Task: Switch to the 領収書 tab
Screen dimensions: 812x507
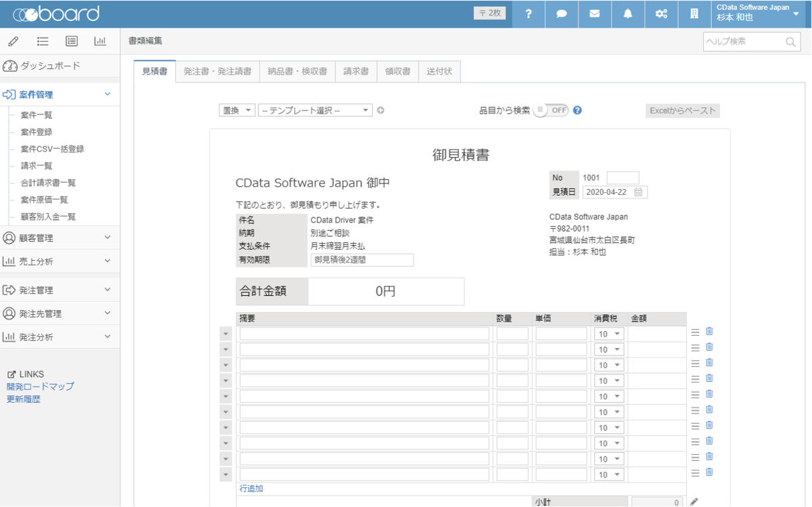Action: [398, 71]
